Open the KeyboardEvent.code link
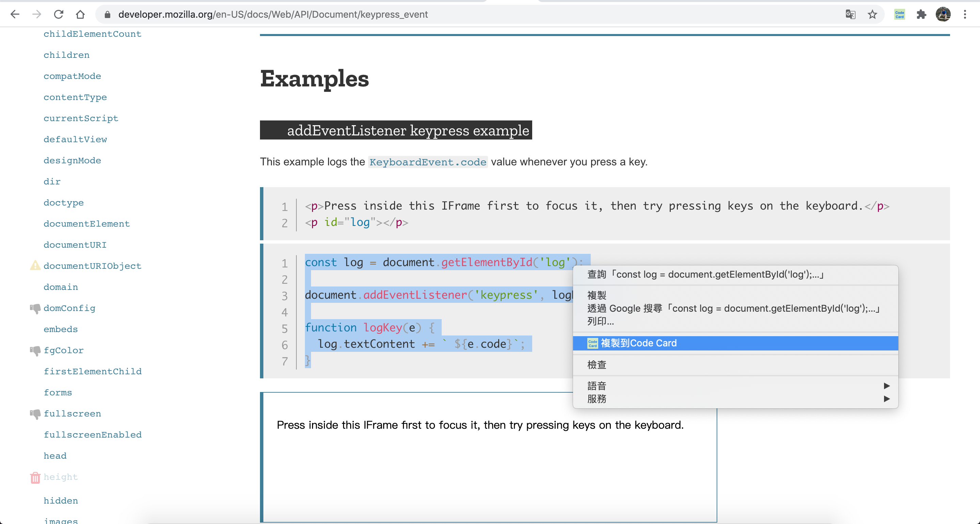The width and height of the screenshot is (980, 524). (428, 162)
